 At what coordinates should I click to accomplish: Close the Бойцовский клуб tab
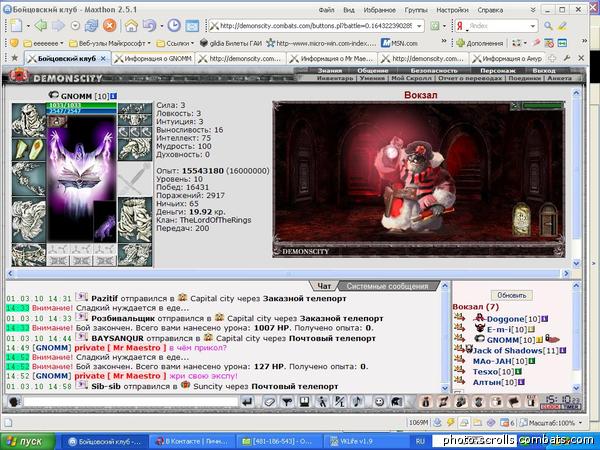(x=103, y=59)
